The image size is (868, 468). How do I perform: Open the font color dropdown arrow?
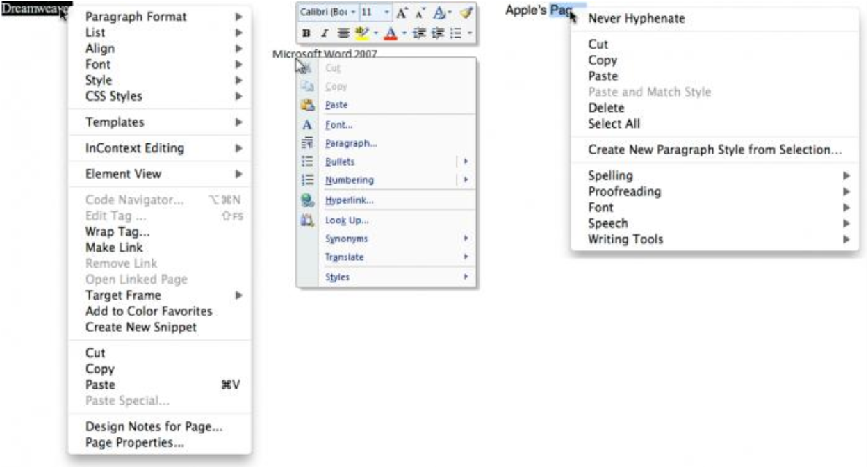tap(404, 33)
